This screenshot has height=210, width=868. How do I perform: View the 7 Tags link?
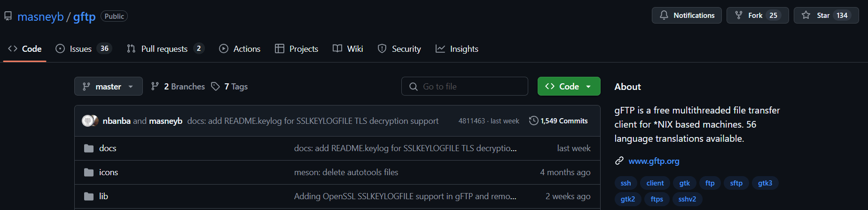229,86
